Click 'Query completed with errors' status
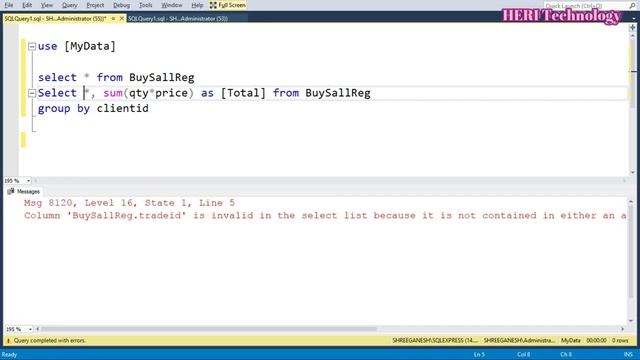This screenshot has width=640, height=360. click(x=49, y=340)
